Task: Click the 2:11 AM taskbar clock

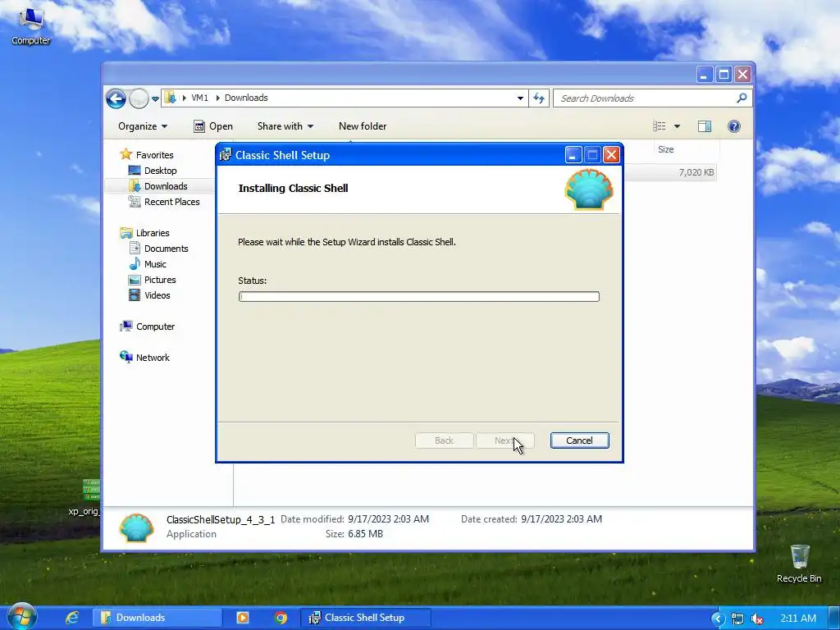Action: (798, 619)
